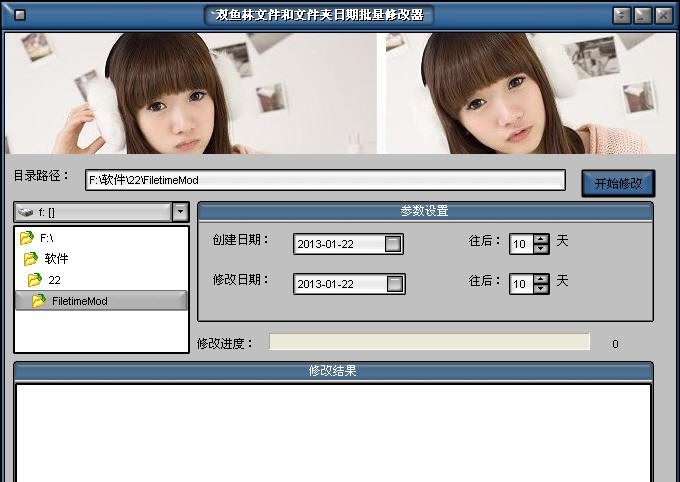Open the 修改日期 calendar picker button

pyautogui.click(x=394, y=284)
